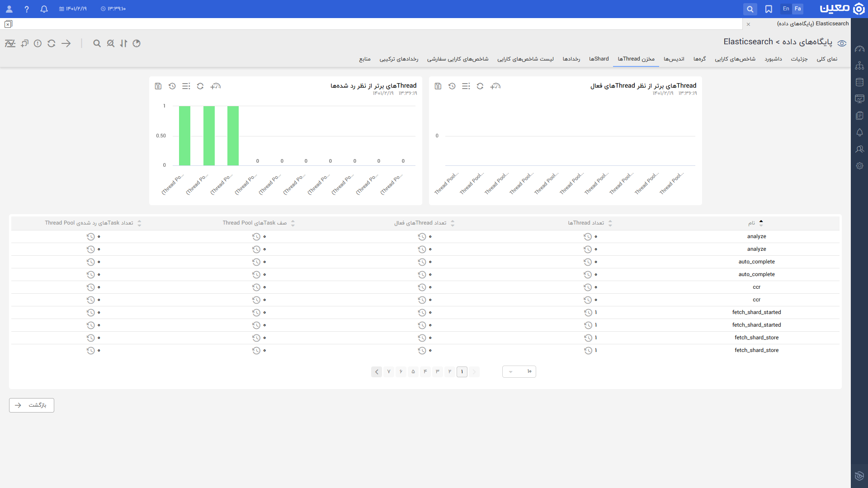Open the database sidebar icon
The image size is (868, 488).
pos(859,82)
